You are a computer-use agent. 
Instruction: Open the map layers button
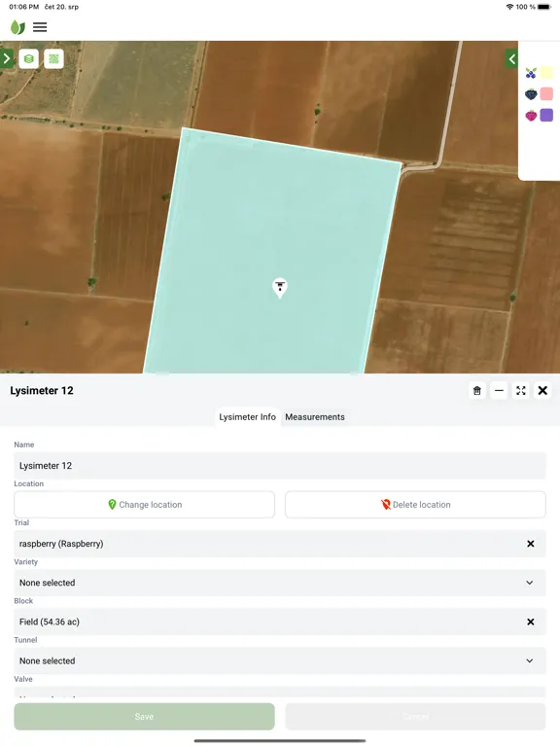[29, 59]
